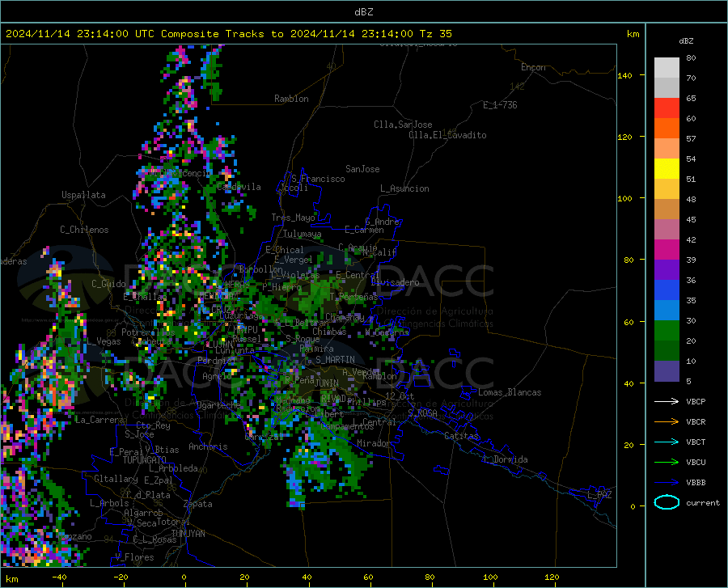Click the 'C_Guido' map label
The height and width of the screenshot is (588, 728).
(x=108, y=284)
